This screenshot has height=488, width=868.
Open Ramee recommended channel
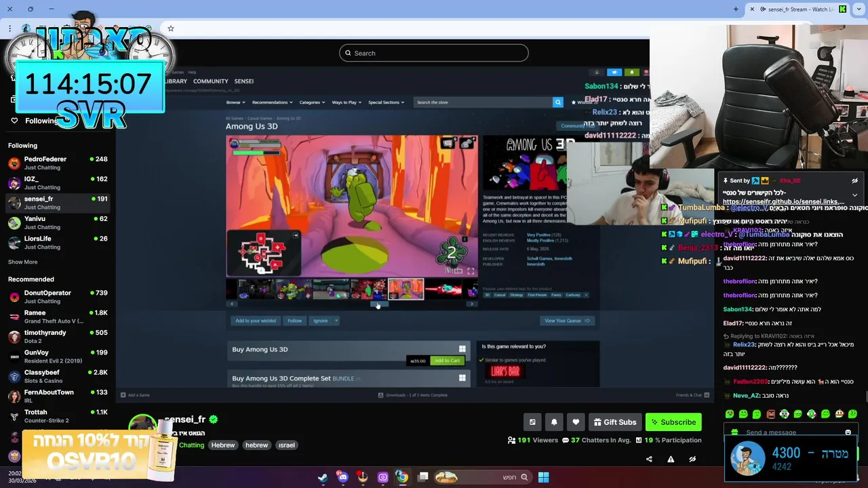tap(58, 317)
